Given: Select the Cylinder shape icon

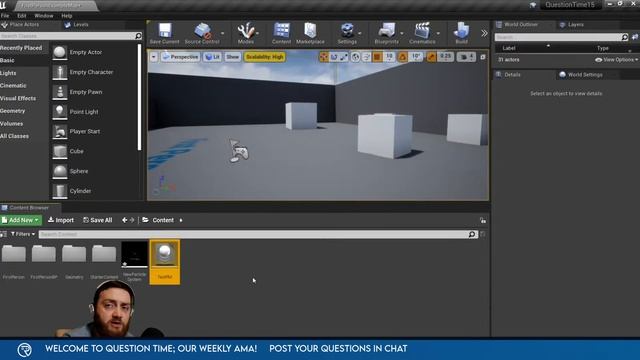Looking at the screenshot, I should click(60, 191).
